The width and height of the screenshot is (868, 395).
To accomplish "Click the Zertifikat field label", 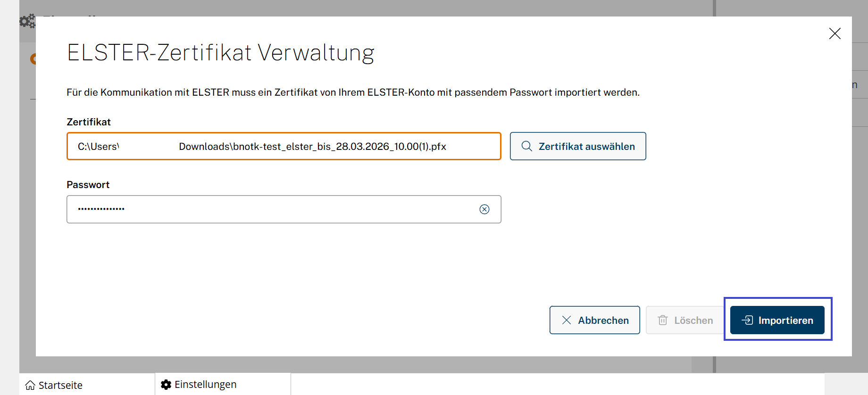I will click(89, 122).
